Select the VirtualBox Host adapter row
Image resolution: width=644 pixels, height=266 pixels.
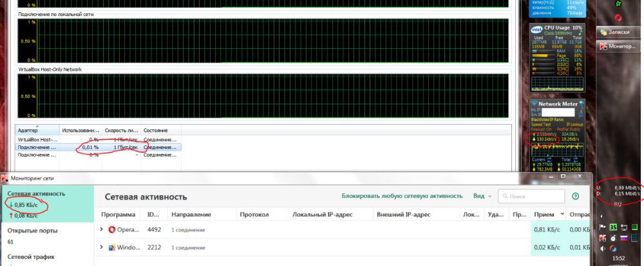click(x=99, y=140)
